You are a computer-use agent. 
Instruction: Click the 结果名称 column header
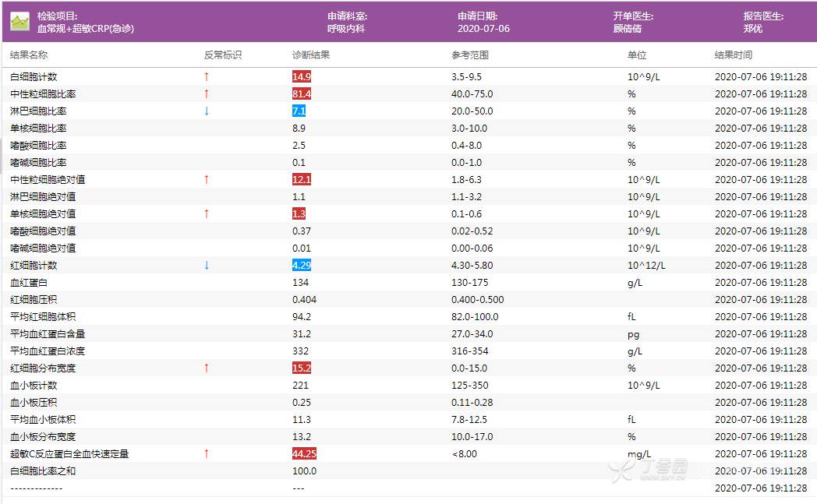coord(29,55)
